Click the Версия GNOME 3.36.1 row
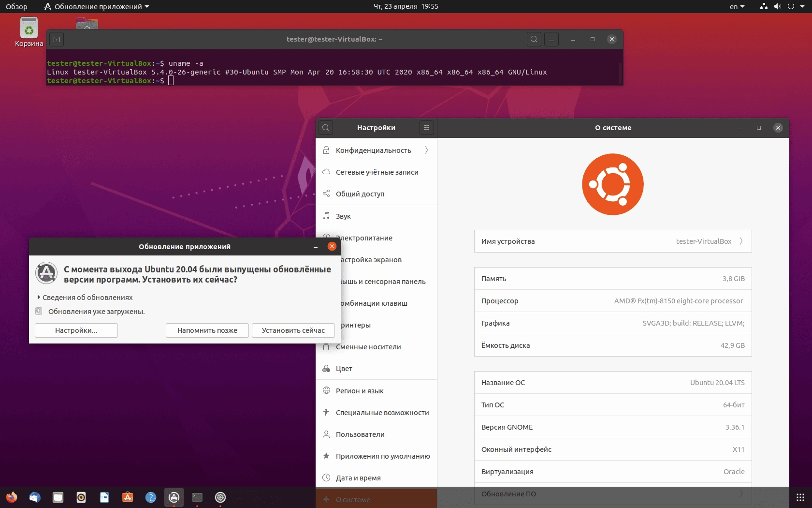 [x=613, y=427]
